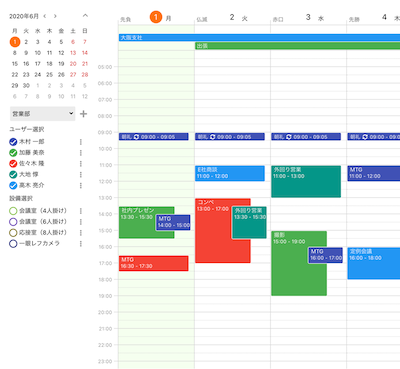The image size is (400, 369).
Task: Enable 会議室（6人掛け） facility checkbox
Action: click(13, 222)
